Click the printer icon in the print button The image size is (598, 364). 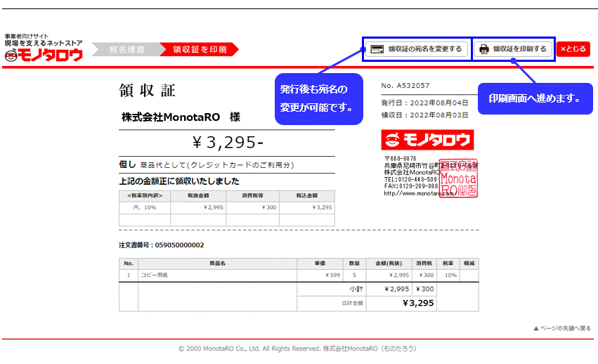[x=484, y=49]
